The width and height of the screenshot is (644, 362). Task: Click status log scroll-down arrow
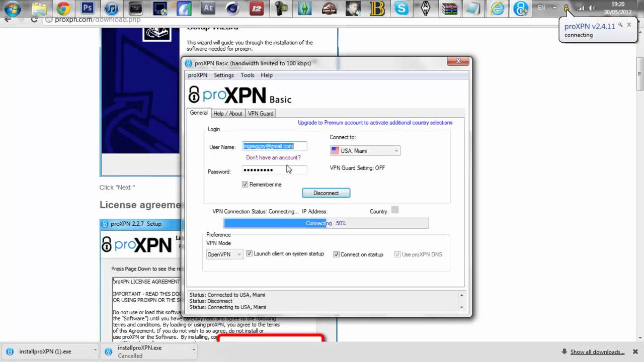pos(461,307)
